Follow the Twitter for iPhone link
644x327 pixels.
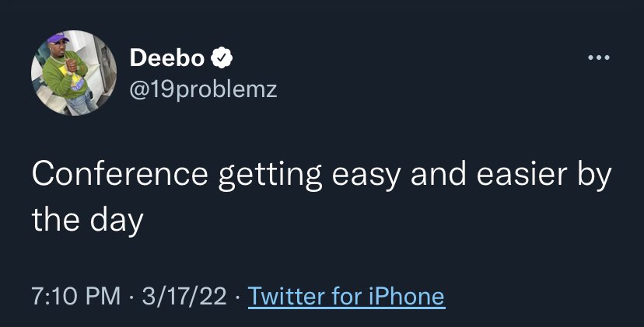[x=345, y=296]
